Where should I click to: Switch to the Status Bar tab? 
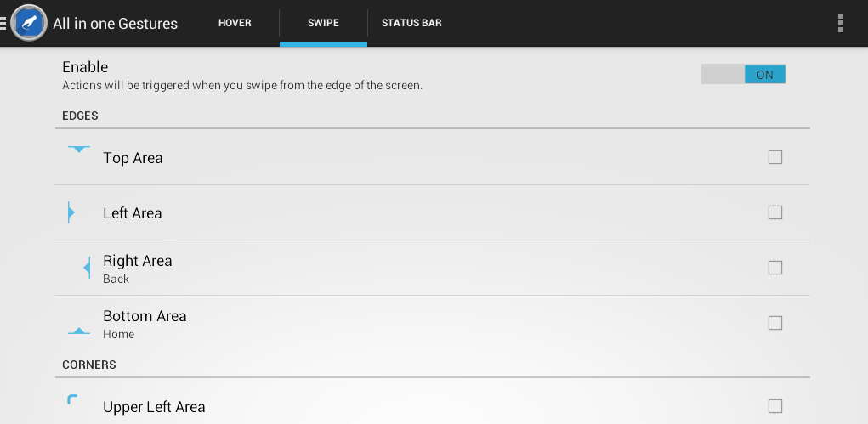(411, 23)
